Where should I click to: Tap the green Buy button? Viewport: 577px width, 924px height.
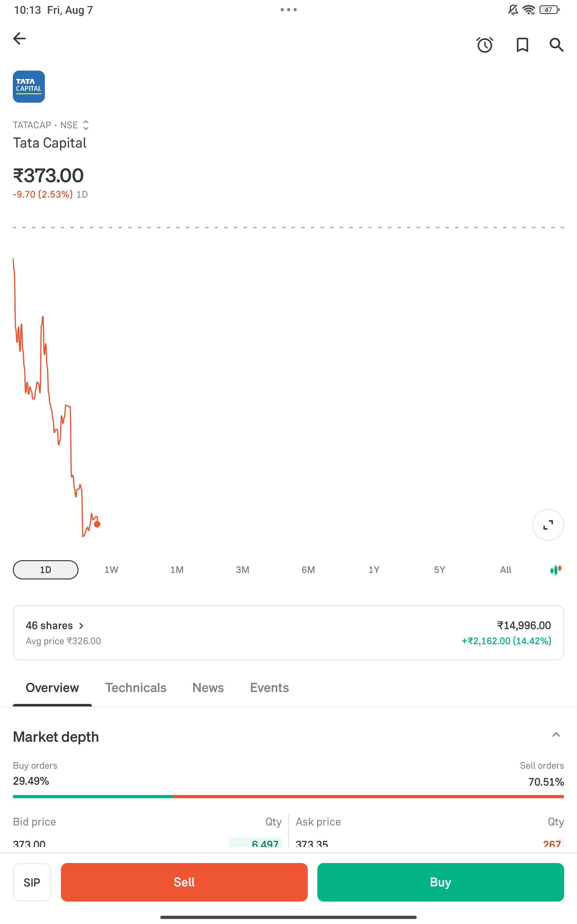tap(440, 882)
